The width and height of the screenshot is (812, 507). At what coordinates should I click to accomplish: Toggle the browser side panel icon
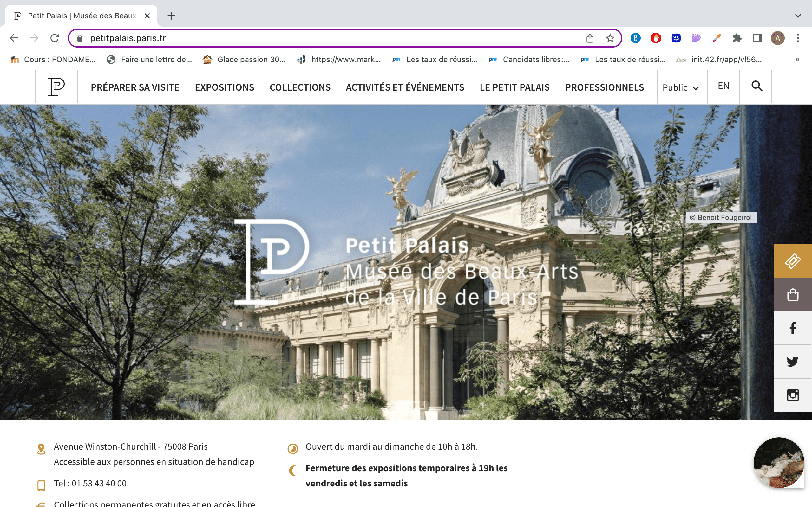[757, 38]
